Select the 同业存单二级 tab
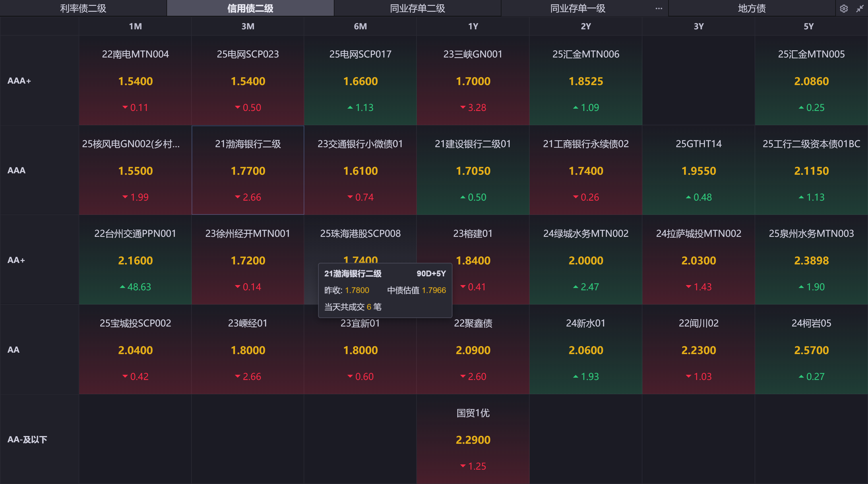This screenshot has width=868, height=484. click(417, 8)
